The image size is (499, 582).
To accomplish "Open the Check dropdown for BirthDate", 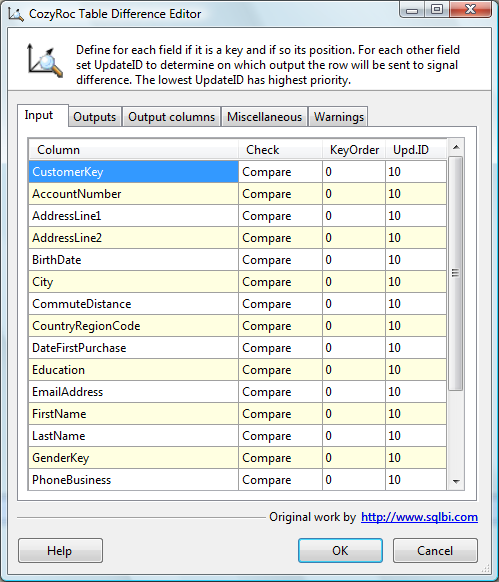I will [x=280, y=260].
